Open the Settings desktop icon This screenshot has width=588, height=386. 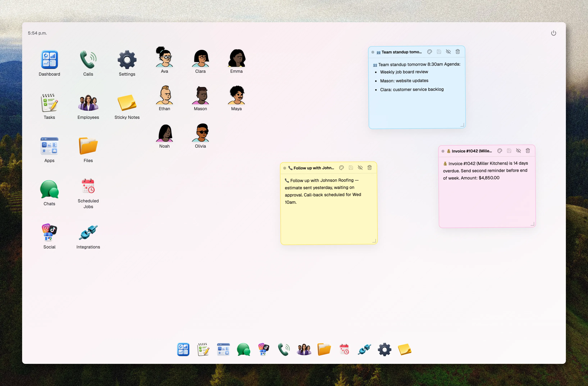(x=127, y=60)
